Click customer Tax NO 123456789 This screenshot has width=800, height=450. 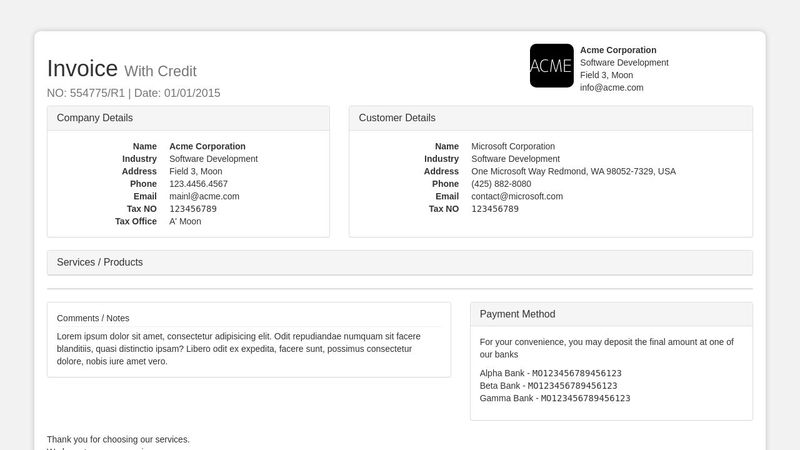tap(495, 209)
